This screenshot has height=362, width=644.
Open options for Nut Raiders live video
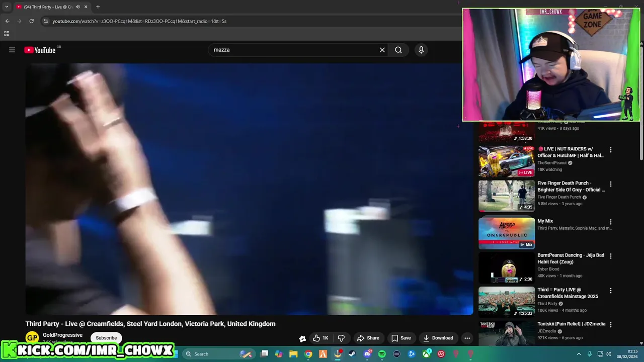pyautogui.click(x=611, y=150)
